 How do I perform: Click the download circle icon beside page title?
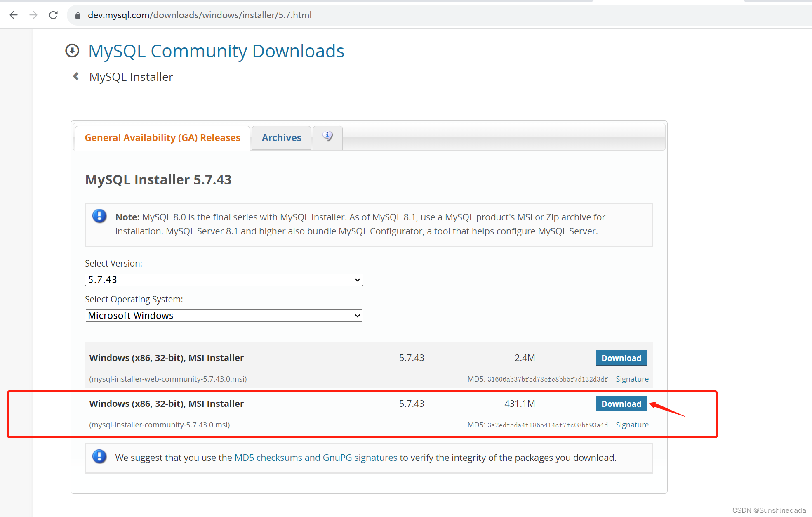tap(72, 51)
